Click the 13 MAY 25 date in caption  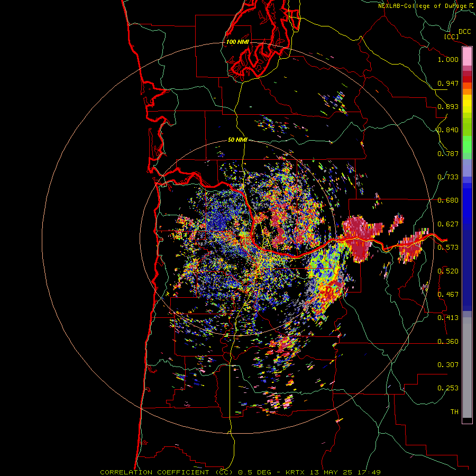(x=331, y=472)
